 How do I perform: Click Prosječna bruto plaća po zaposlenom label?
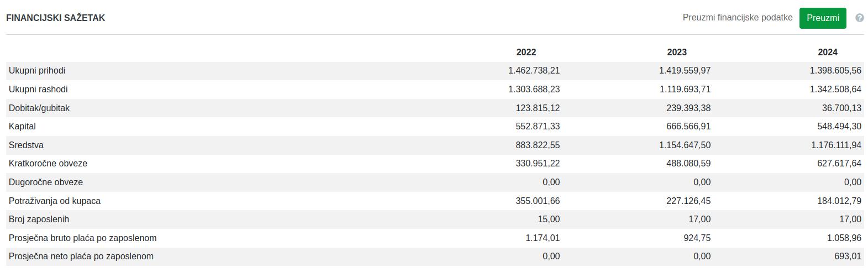click(83, 238)
